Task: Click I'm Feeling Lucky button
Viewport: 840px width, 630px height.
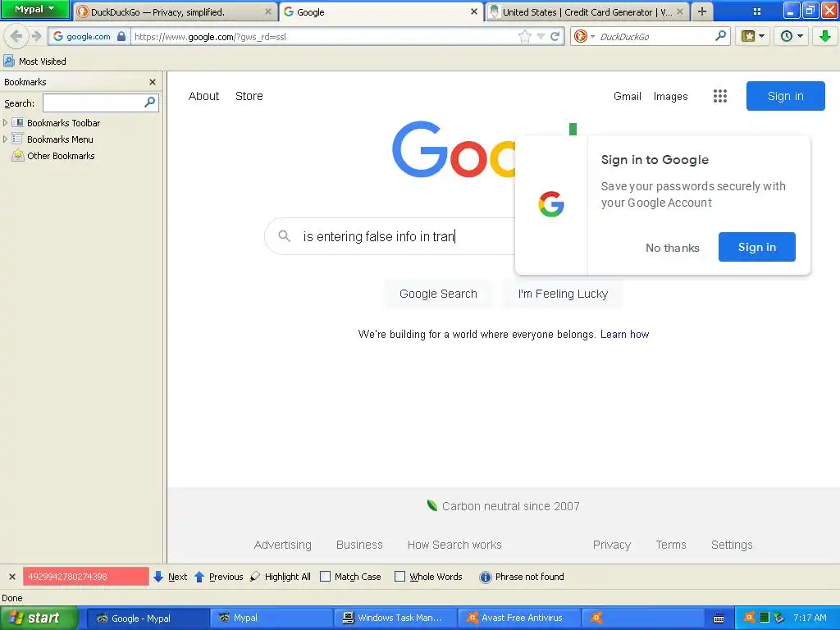Action: [x=563, y=294]
